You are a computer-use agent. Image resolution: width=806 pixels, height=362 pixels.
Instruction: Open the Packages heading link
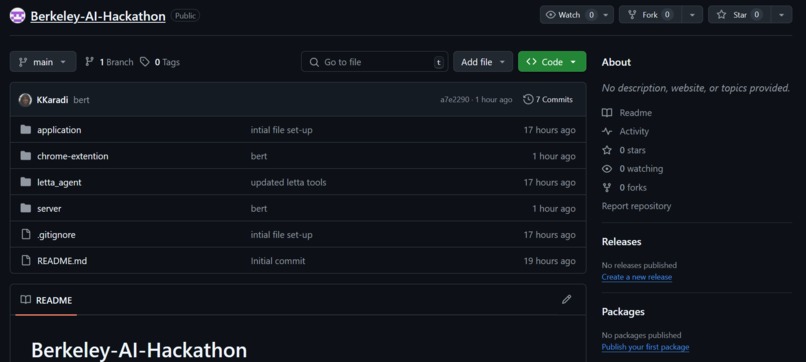(623, 312)
